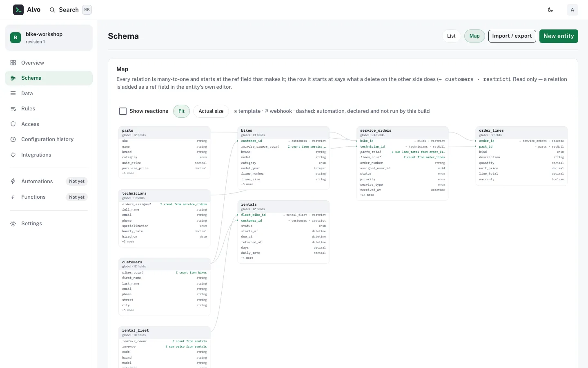588x368 pixels.
Task: Click the Rules sidebar icon
Action: coord(13,109)
